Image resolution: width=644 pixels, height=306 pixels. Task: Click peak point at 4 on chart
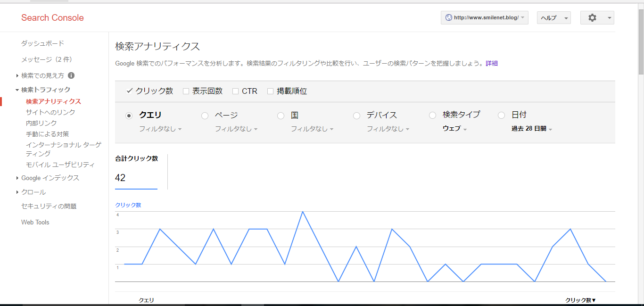coord(303,212)
